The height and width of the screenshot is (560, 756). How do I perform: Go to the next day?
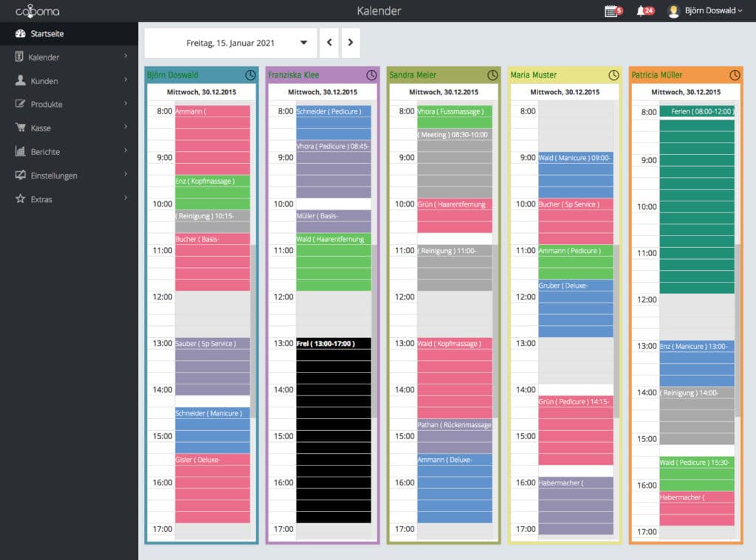click(x=351, y=43)
